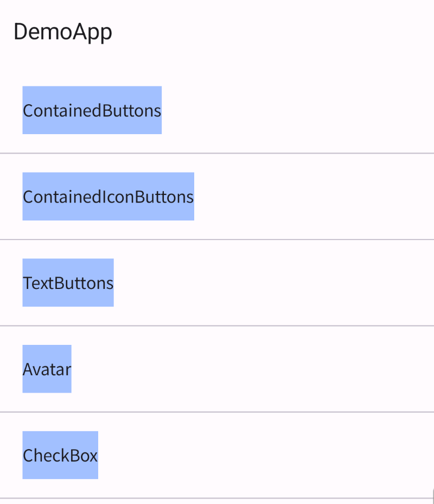Click the longest button, ContainedIconButtons
The height and width of the screenshot is (504, 434).
point(108,196)
